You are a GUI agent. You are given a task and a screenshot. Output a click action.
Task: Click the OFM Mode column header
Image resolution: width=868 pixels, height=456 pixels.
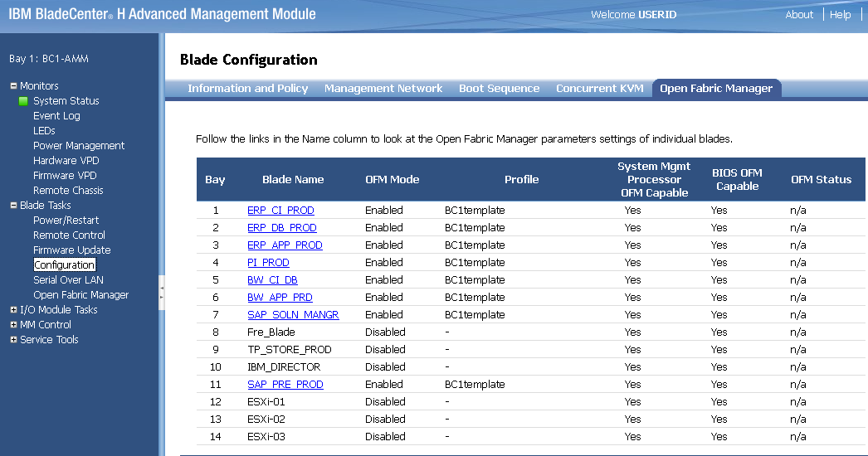click(392, 179)
